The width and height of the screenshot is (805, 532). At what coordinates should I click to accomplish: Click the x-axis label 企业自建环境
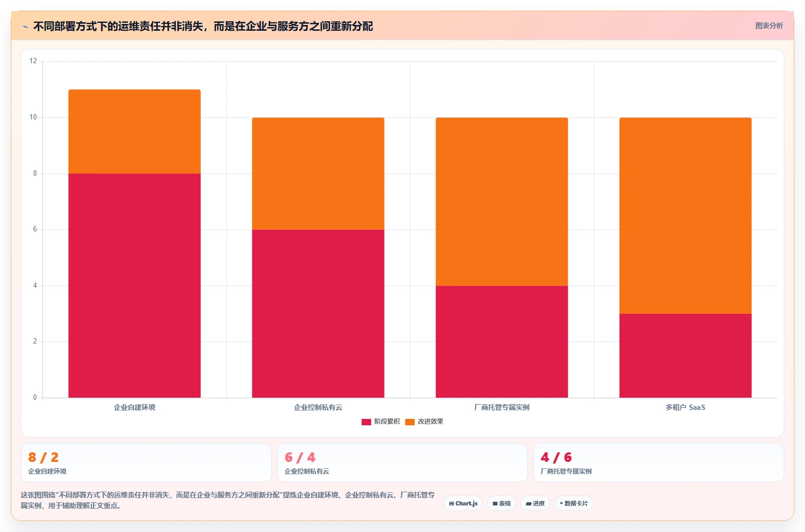point(134,407)
